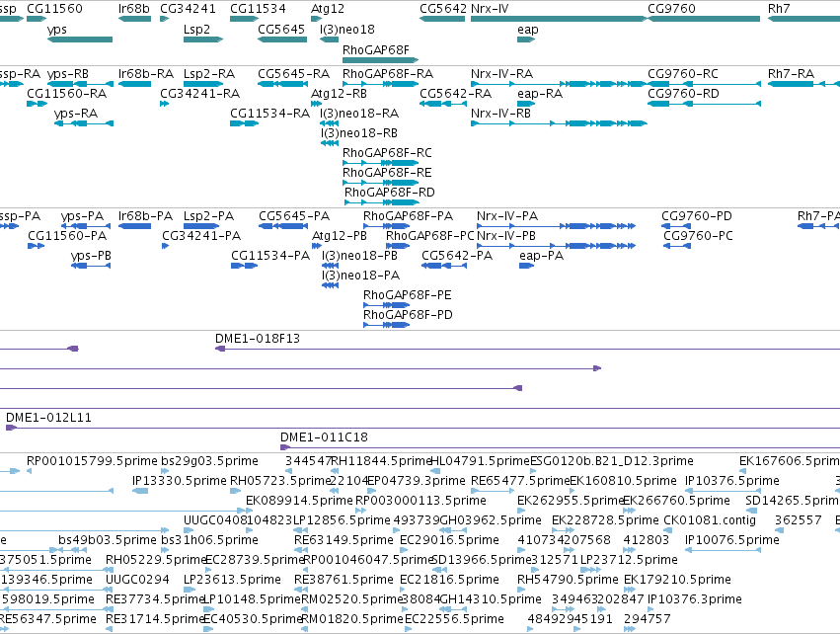The width and height of the screenshot is (840, 634).
Task: Click l(3)neo18-RB transcript label
Action: point(359,133)
